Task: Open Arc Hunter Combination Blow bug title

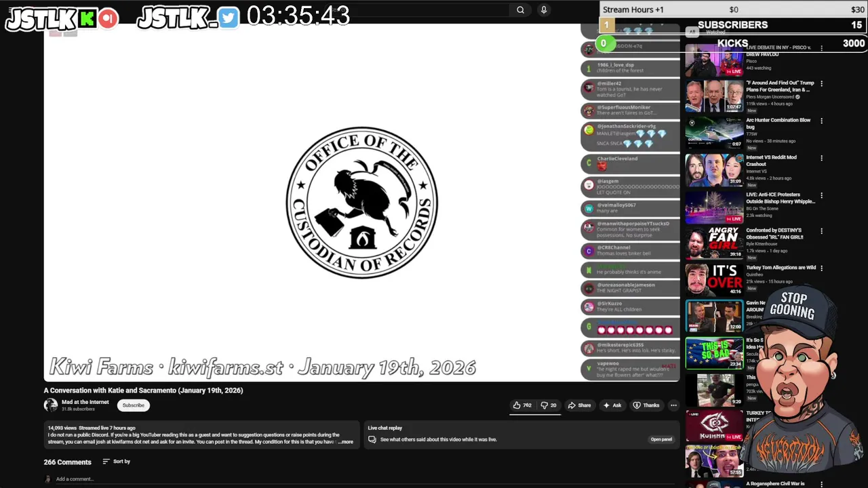Action: (x=778, y=123)
